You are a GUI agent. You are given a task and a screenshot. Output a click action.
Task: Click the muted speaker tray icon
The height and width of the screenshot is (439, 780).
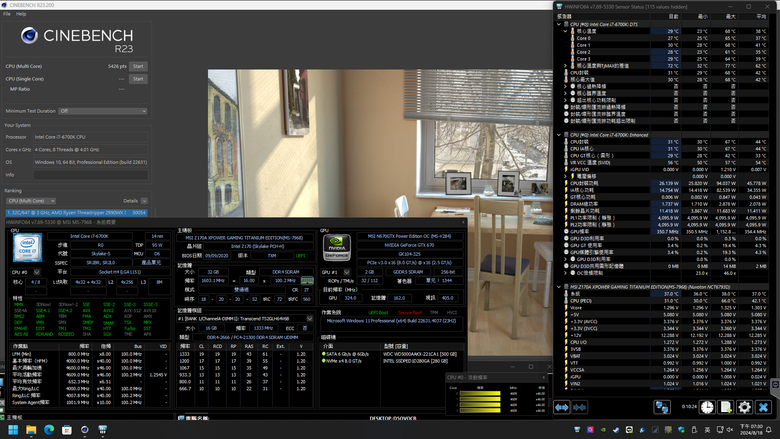(730, 430)
